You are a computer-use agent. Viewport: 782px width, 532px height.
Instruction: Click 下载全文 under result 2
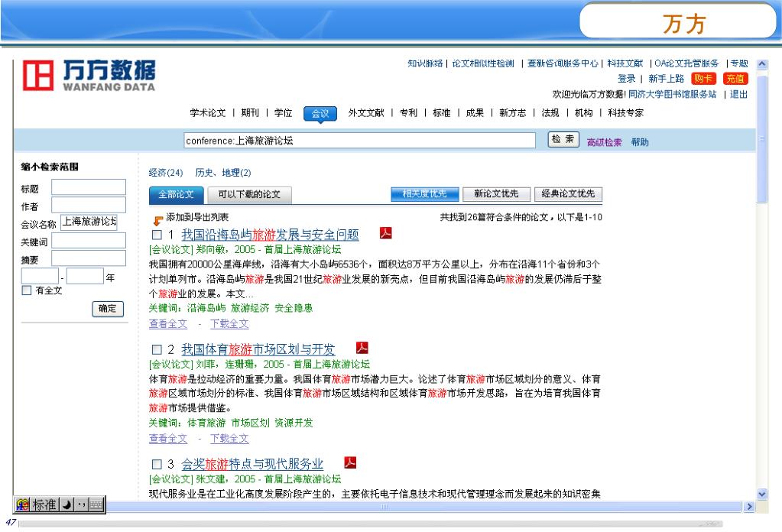(x=229, y=438)
